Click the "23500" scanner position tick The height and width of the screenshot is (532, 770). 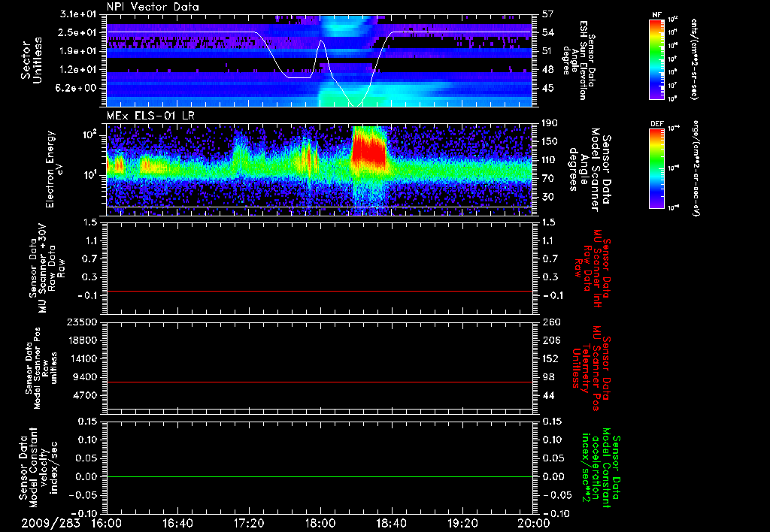(83, 322)
